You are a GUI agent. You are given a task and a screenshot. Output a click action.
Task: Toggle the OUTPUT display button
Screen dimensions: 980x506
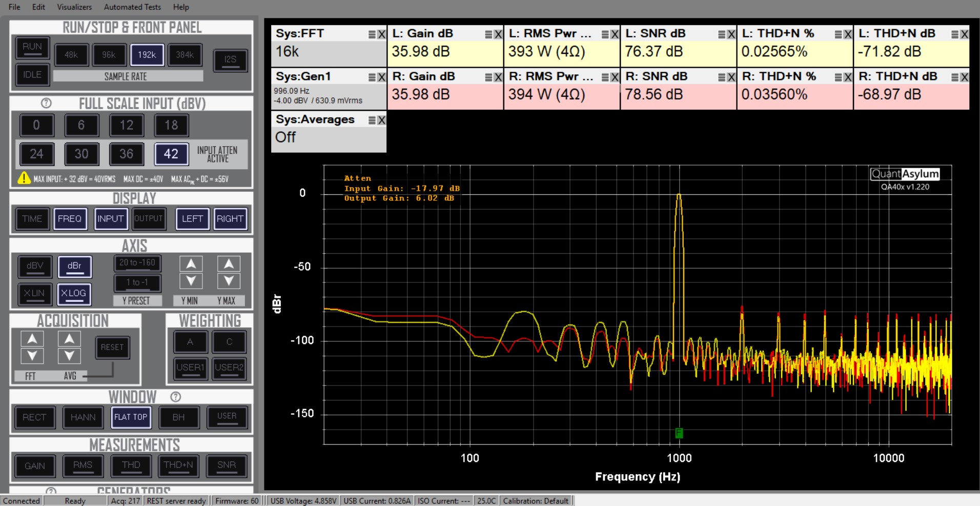point(149,219)
